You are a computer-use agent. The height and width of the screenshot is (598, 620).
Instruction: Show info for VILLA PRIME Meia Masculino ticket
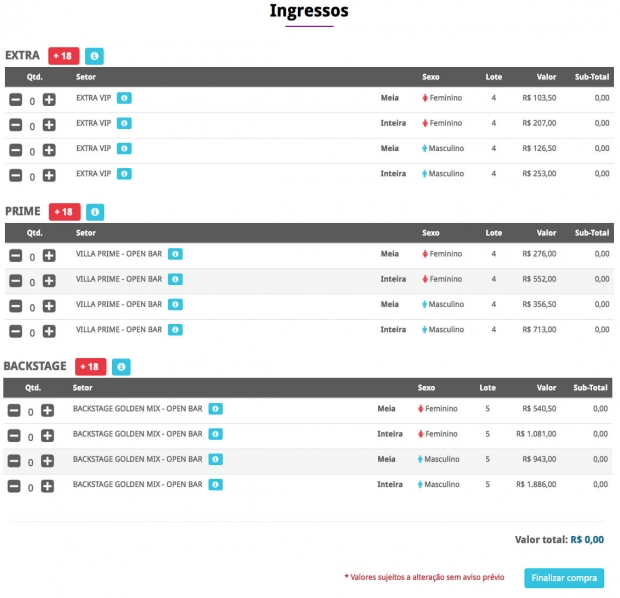coord(175,304)
